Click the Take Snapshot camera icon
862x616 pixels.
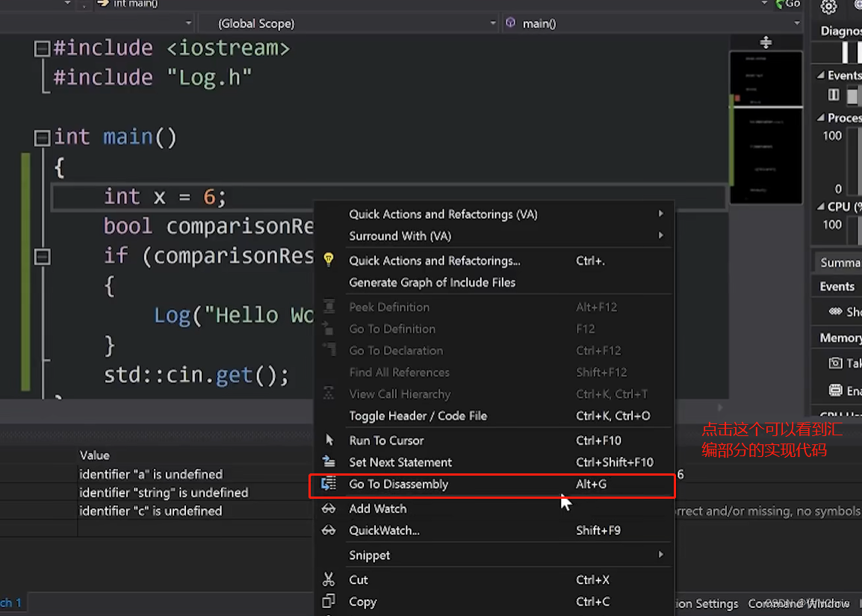[x=835, y=363]
